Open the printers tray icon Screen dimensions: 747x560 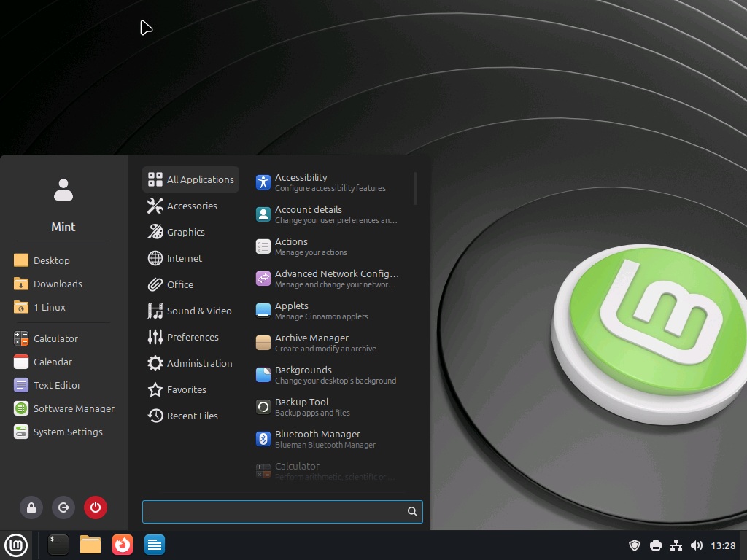tap(656, 545)
